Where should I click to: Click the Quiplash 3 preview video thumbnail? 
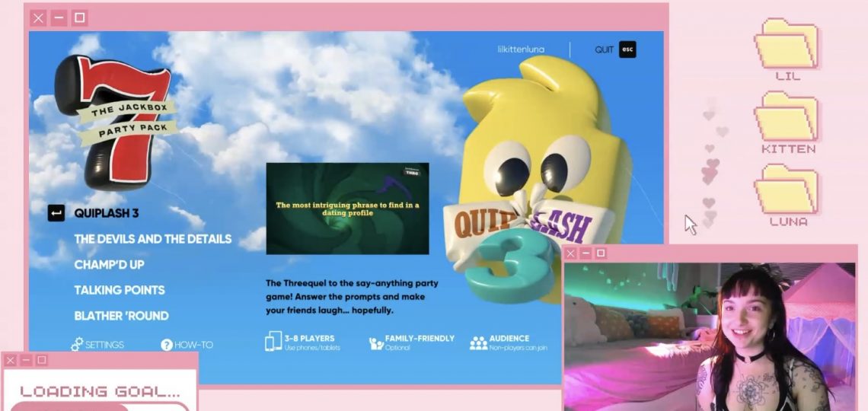pyautogui.click(x=347, y=209)
